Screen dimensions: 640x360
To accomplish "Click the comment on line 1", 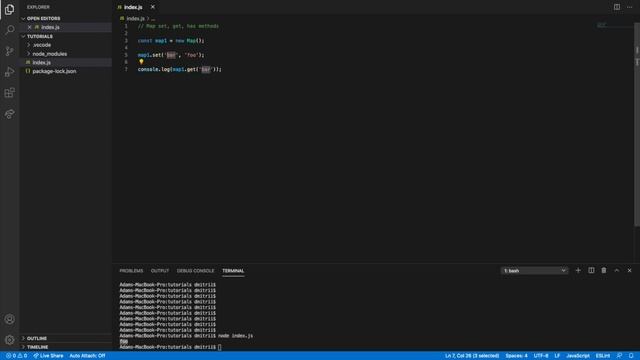I will point(178,26).
